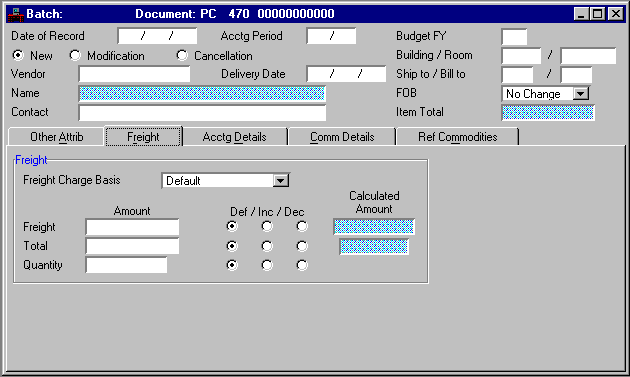Minimize the document window
The width and height of the screenshot is (630, 377).
point(581,14)
